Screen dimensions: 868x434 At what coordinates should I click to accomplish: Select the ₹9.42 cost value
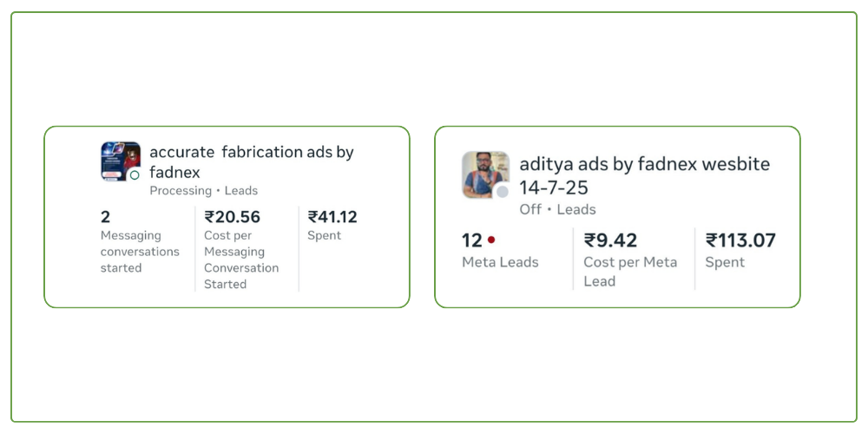tap(613, 240)
